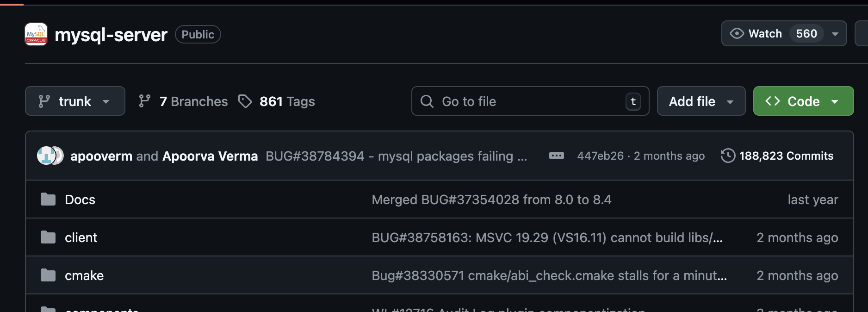Click the MySQL Oracle repository logo
The height and width of the screenshot is (312, 868).
click(36, 34)
